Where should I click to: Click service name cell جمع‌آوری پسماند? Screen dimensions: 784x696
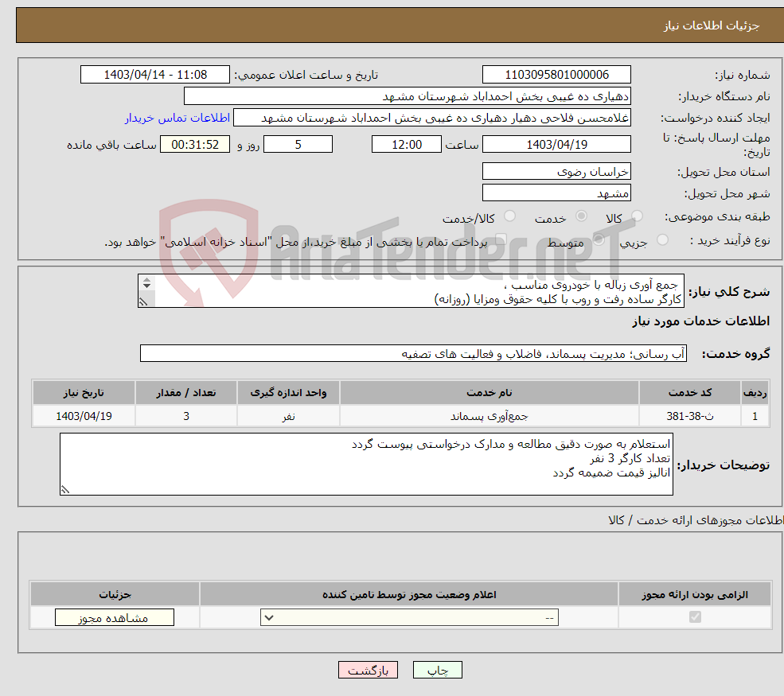coord(490,416)
